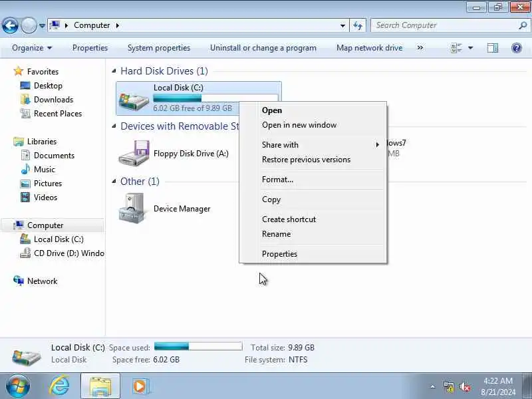
Task: Collapse Devices with Removable Storage group
Action: point(114,126)
